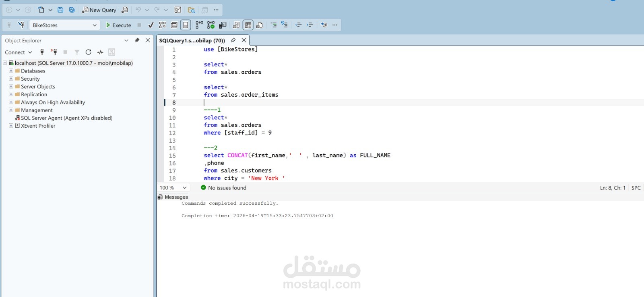Click the Decrease Indent icon
This screenshot has width=644, height=297.
click(x=298, y=25)
